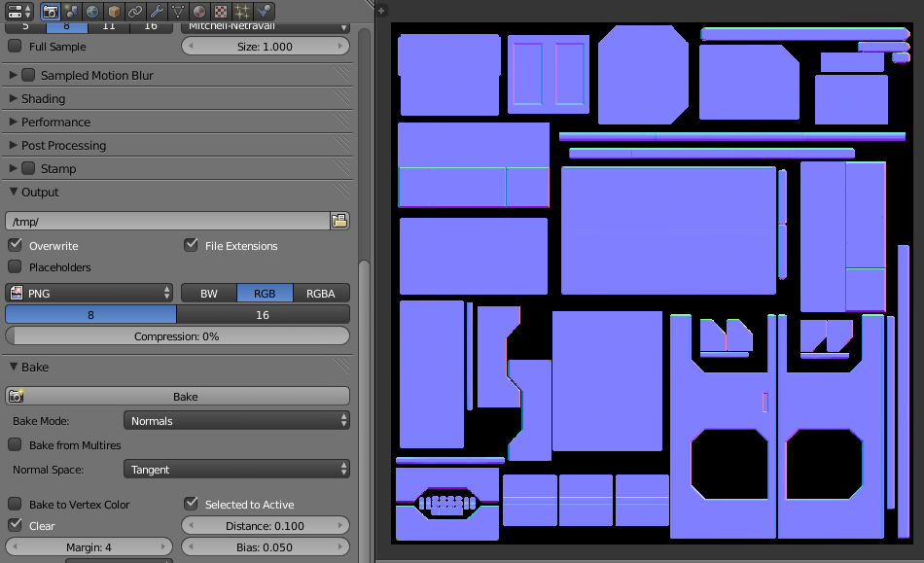Expand the Shading panel
Viewport: 924px width, 563px height.
tap(13, 98)
